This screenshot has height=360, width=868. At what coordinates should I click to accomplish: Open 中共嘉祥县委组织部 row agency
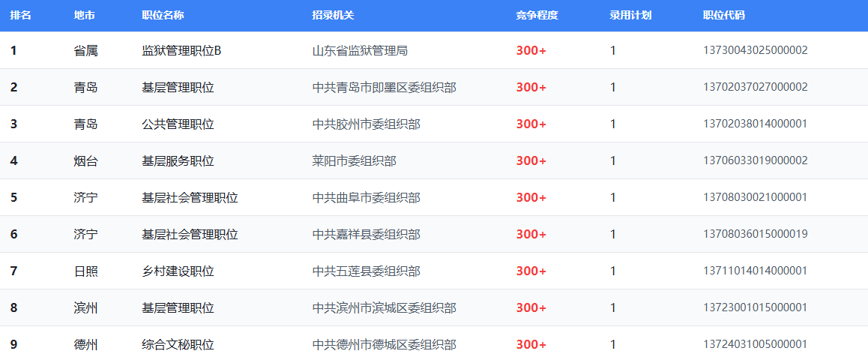(366, 235)
